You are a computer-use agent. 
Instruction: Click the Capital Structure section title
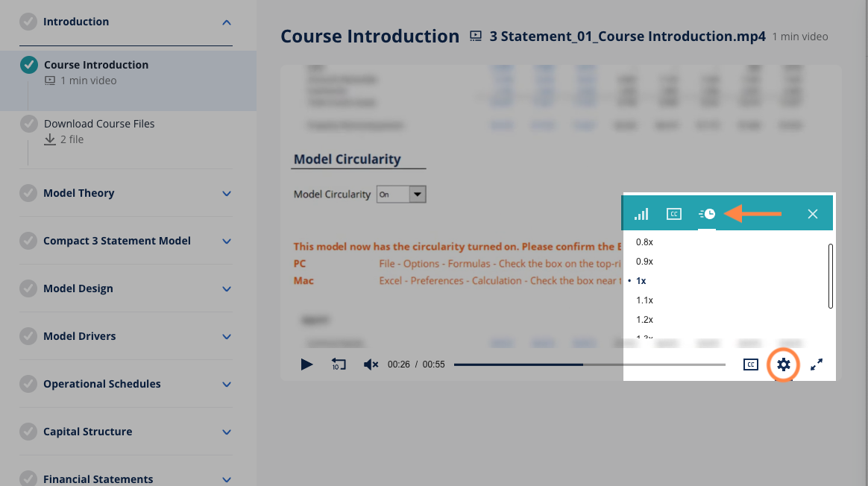click(87, 431)
